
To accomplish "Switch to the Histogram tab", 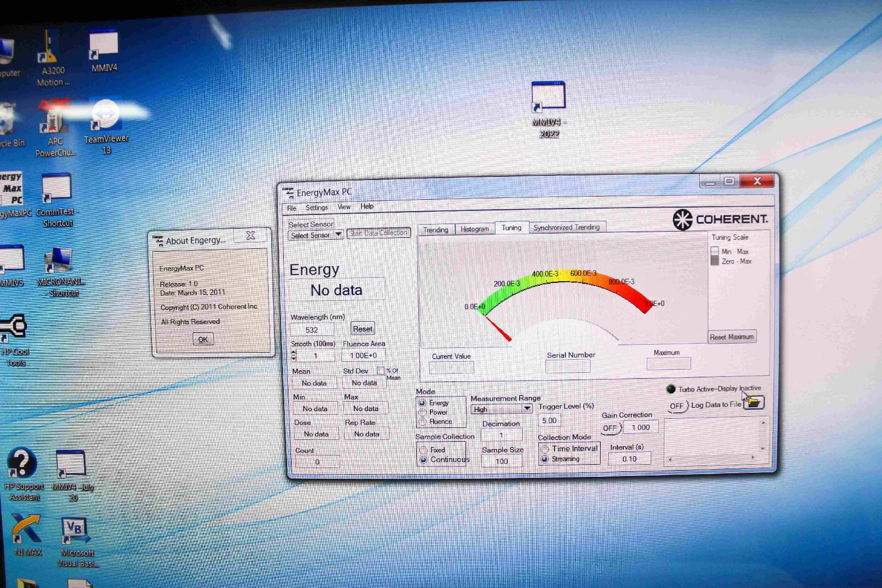I will [475, 229].
